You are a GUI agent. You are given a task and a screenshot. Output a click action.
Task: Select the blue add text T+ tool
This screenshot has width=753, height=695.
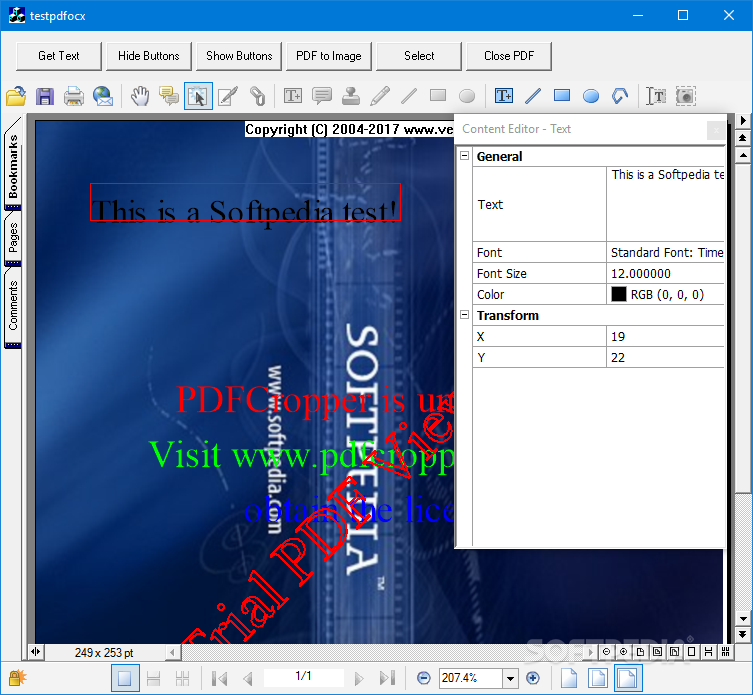tap(504, 96)
